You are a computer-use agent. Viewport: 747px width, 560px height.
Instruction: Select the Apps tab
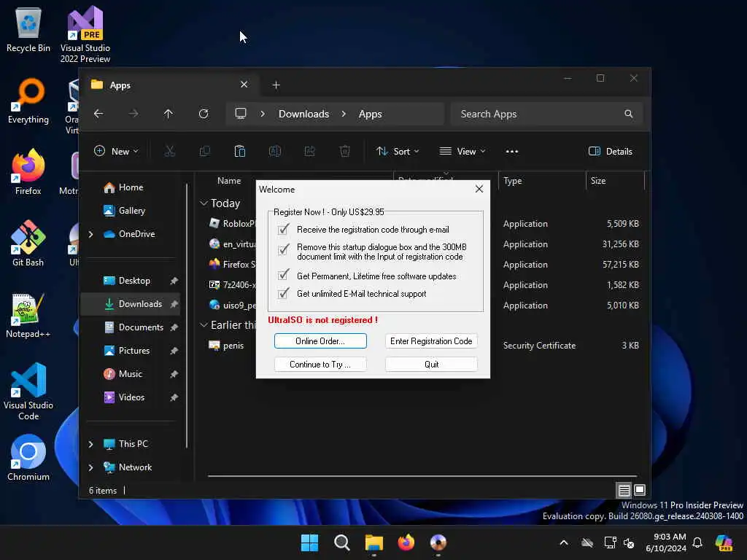pyautogui.click(x=169, y=85)
